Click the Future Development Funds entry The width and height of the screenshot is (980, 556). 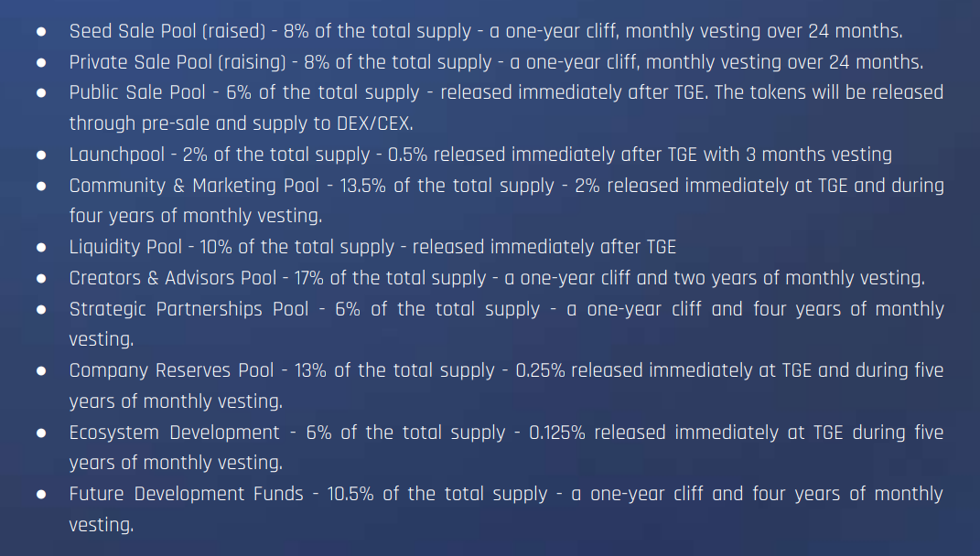click(x=506, y=494)
